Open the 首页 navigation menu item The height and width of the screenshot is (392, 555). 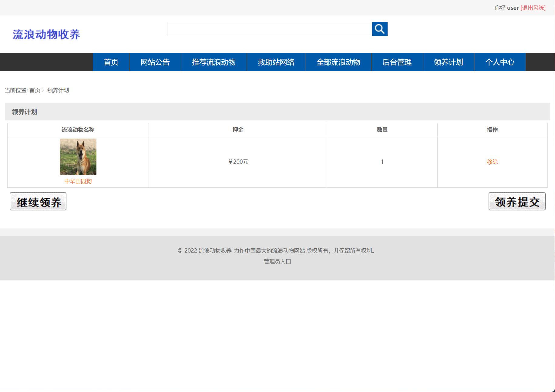click(x=111, y=62)
